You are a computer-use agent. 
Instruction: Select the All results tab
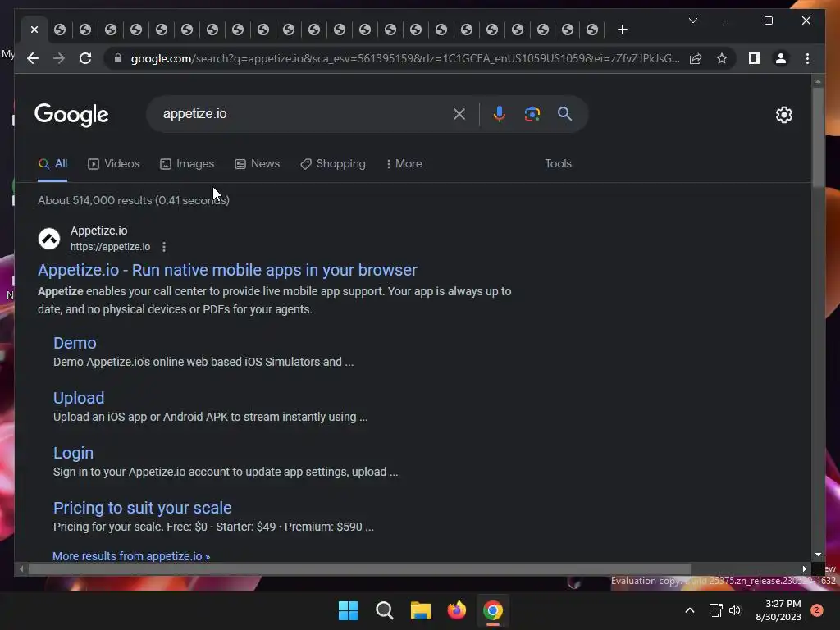(x=52, y=164)
